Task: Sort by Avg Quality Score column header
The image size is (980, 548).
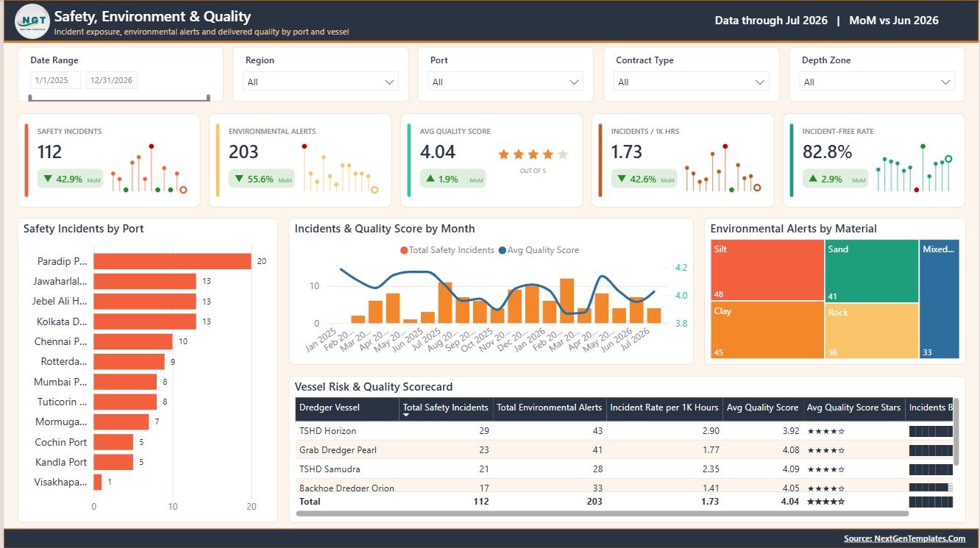Action: (762, 408)
